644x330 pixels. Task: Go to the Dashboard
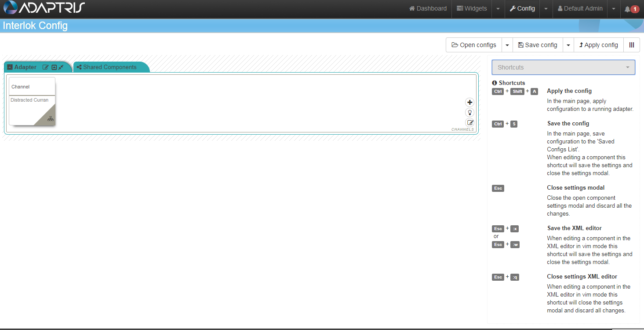(x=428, y=9)
